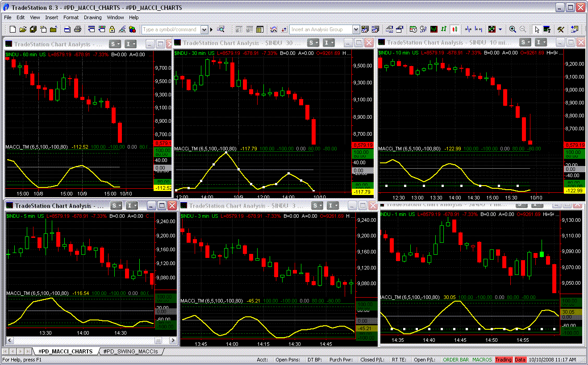Open the Edit menu

[x=21, y=17]
